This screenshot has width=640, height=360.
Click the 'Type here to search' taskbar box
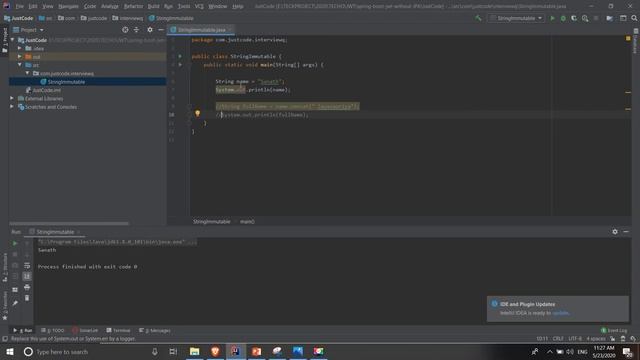click(x=90, y=351)
